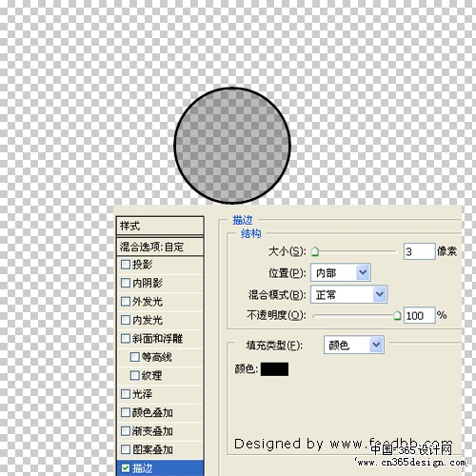This screenshot has width=476, height=476.
Task: Enable the 投影 (Drop Shadow) checkbox
Action: coord(126,265)
